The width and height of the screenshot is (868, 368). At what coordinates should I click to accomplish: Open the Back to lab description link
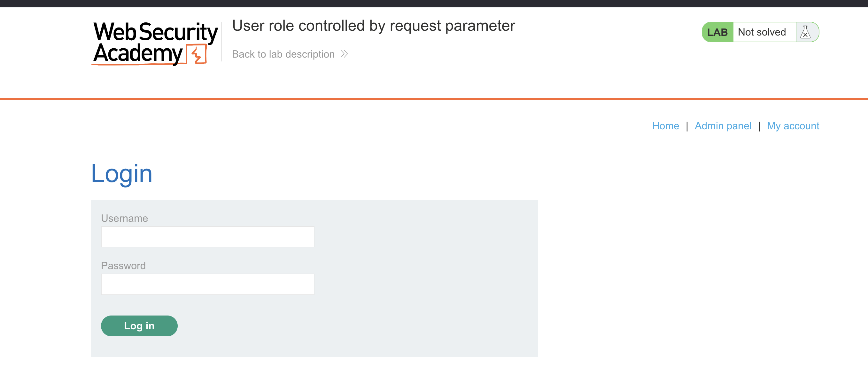pos(283,54)
